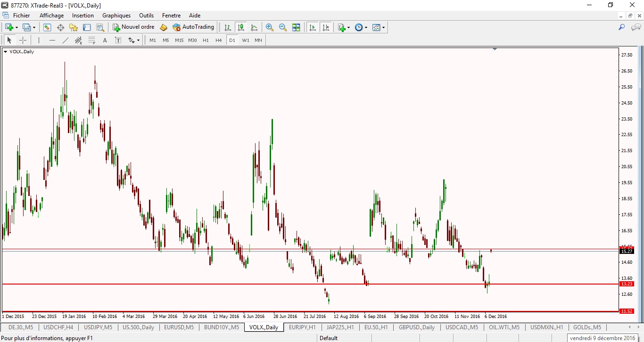The image size is (644, 342).
Task: Toggle the AutoTrading button
Action: point(194,27)
